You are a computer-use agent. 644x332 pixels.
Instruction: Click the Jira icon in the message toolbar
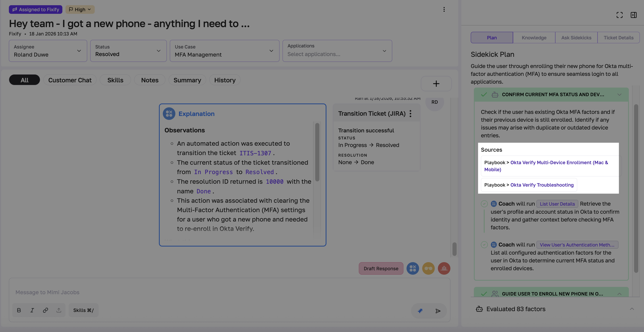pyautogui.click(x=420, y=311)
